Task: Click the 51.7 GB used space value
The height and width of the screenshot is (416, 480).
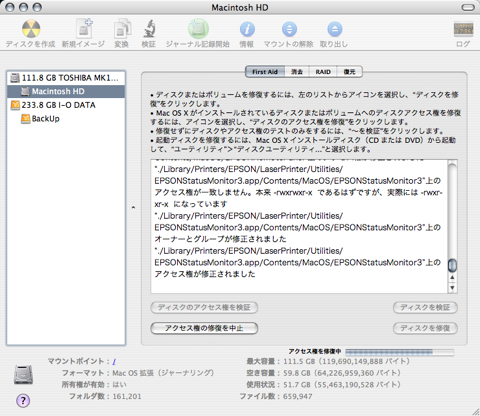Action: tap(342, 385)
